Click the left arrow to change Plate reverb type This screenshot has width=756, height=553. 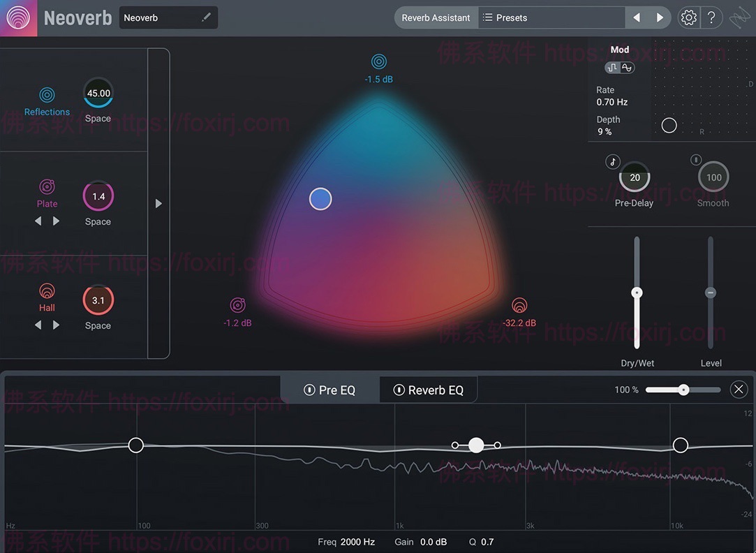click(37, 220)
